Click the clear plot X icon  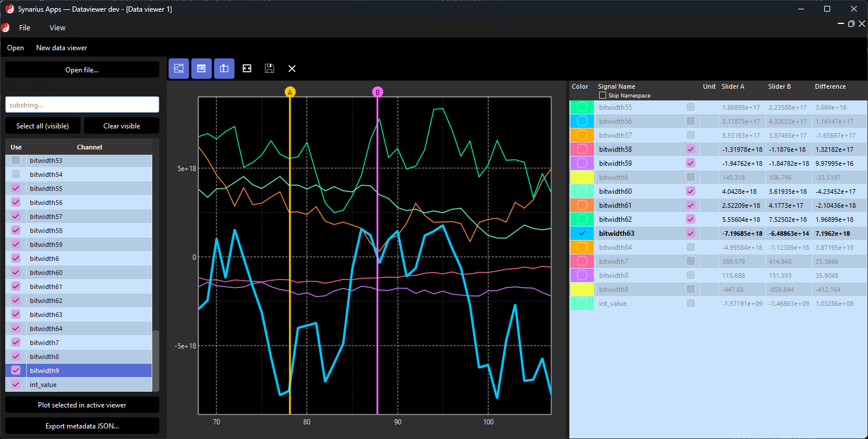pos(292,68)
